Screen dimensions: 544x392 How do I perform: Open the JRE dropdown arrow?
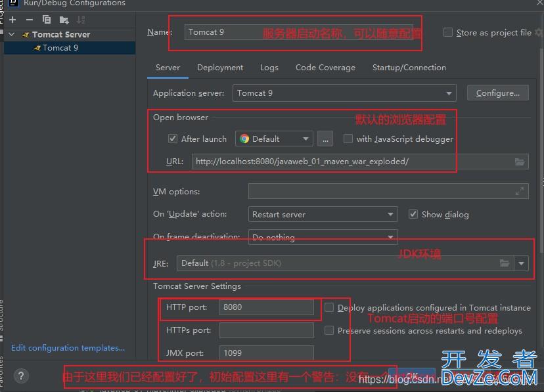click(x=521, y=263)
